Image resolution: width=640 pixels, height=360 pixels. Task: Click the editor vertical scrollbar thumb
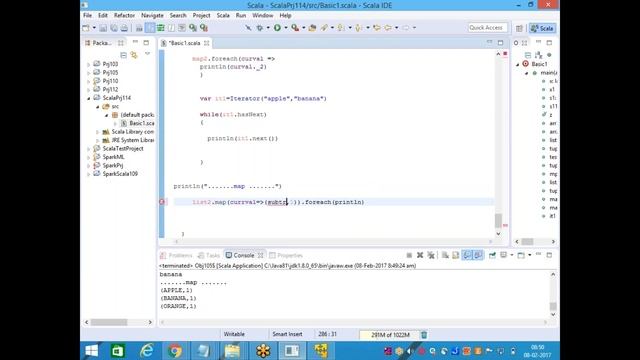pyautogui.click(x=498, y=221)
